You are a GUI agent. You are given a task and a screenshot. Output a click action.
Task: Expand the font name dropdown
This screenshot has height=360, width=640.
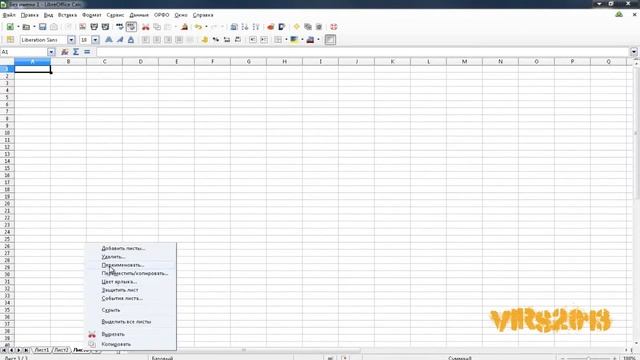pos(71,40)
